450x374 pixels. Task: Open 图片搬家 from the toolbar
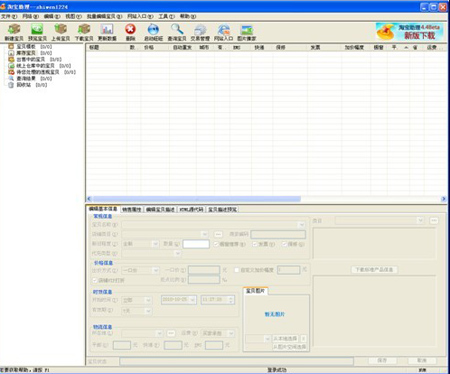click(x=247, y=33)
